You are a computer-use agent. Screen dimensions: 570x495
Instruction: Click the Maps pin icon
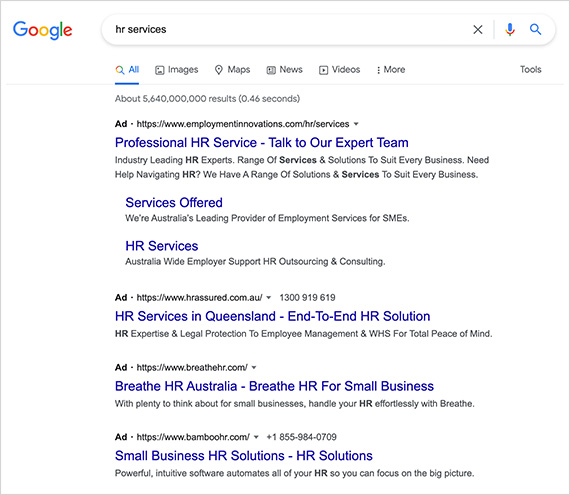218,70
